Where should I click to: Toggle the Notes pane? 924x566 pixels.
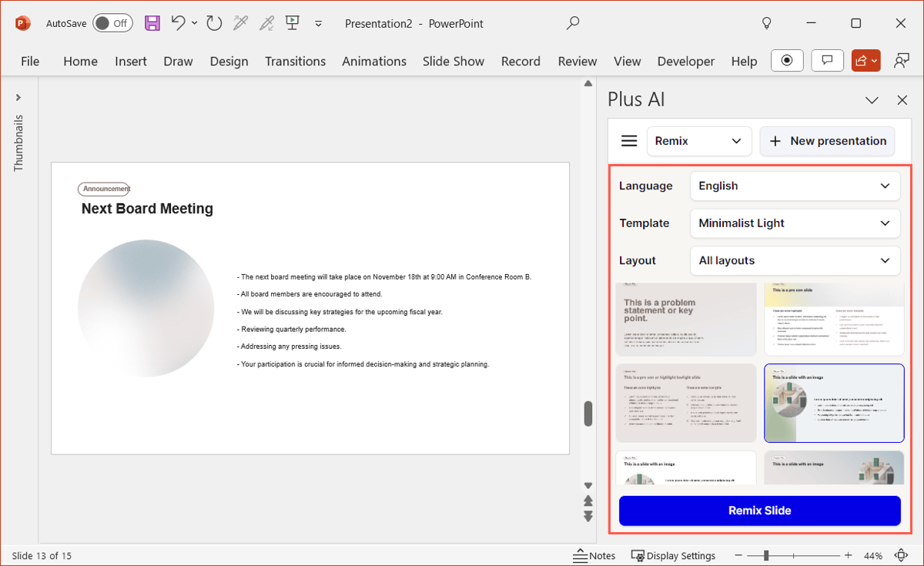click(594, 555)
